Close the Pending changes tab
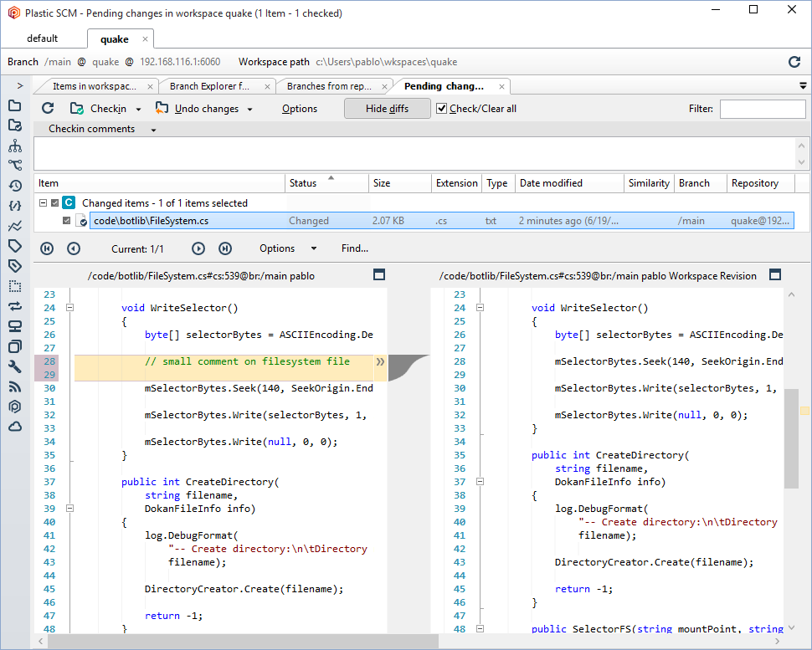 501,87
